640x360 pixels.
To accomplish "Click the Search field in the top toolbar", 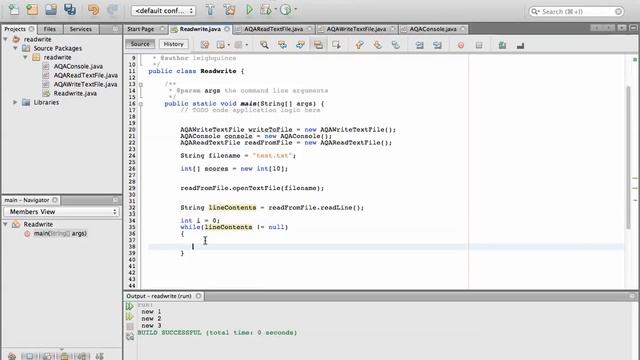I will 576,11.
